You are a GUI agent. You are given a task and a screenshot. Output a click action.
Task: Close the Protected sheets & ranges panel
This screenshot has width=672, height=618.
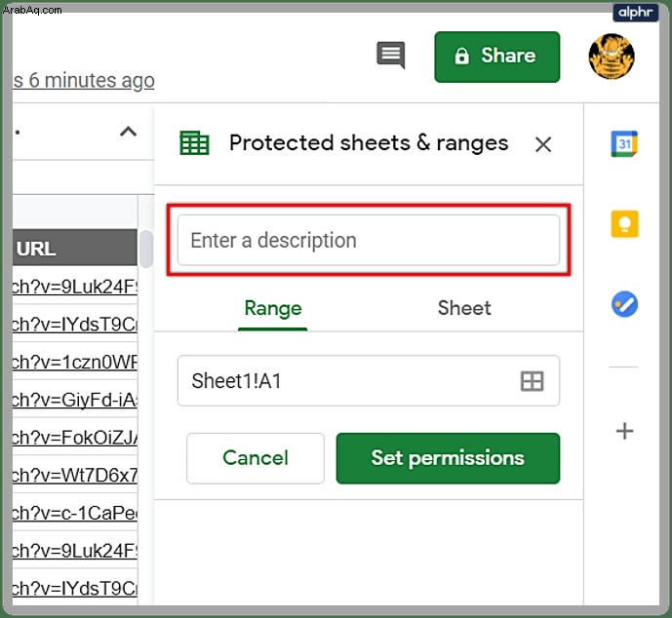point(543,144)
